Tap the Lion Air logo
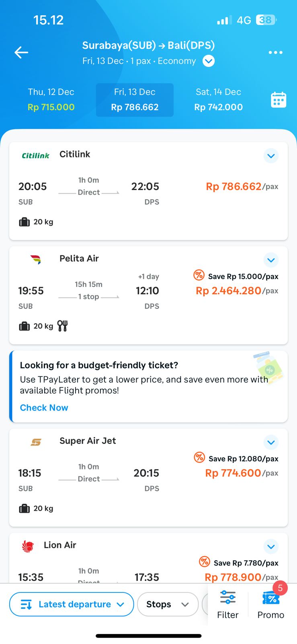The height and width of the screenshot is (644, 297). pyautogui.click(x=28, y=546)
